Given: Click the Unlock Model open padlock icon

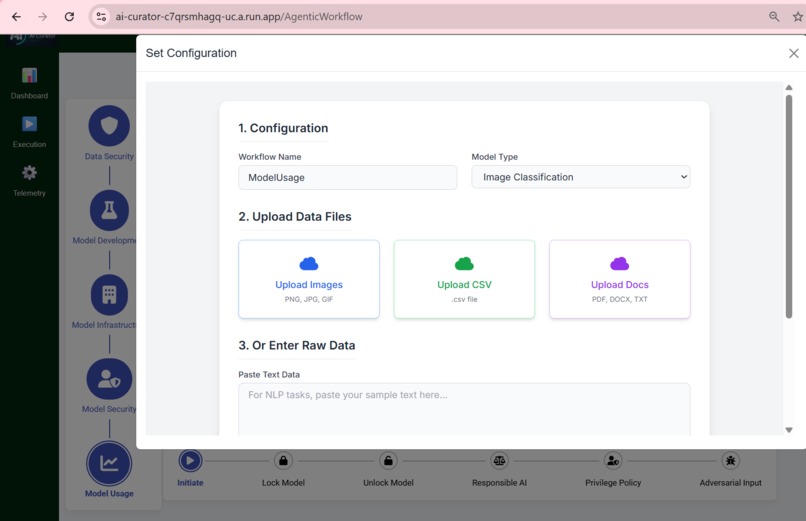Looking at the screenshot, I should [x=388, y=461].
